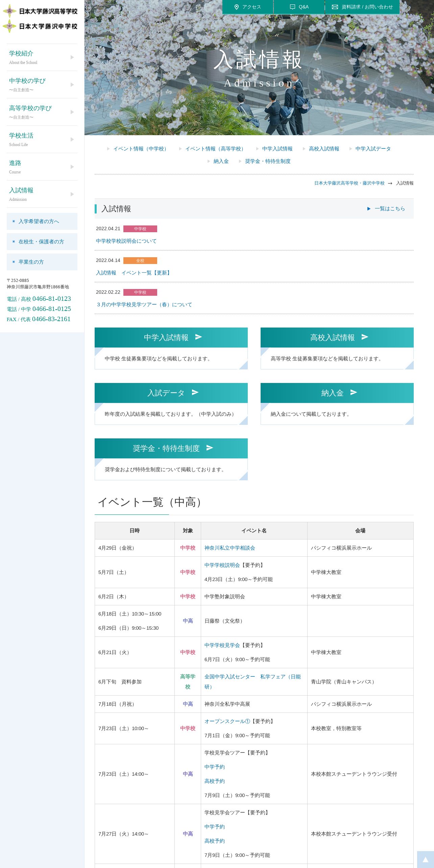Expand the 中学校の学び sidebar arrow

pos(72,85)
